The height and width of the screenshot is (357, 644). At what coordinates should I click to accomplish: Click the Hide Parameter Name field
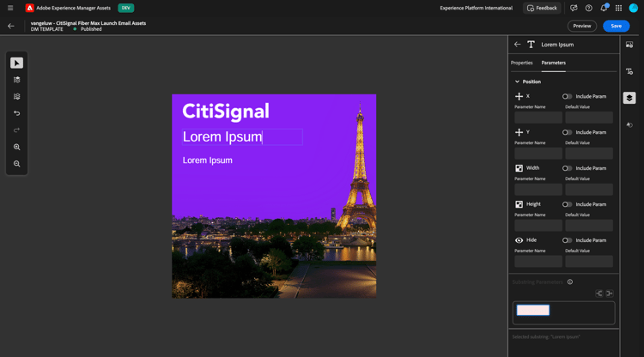click(x=538, y=262)
